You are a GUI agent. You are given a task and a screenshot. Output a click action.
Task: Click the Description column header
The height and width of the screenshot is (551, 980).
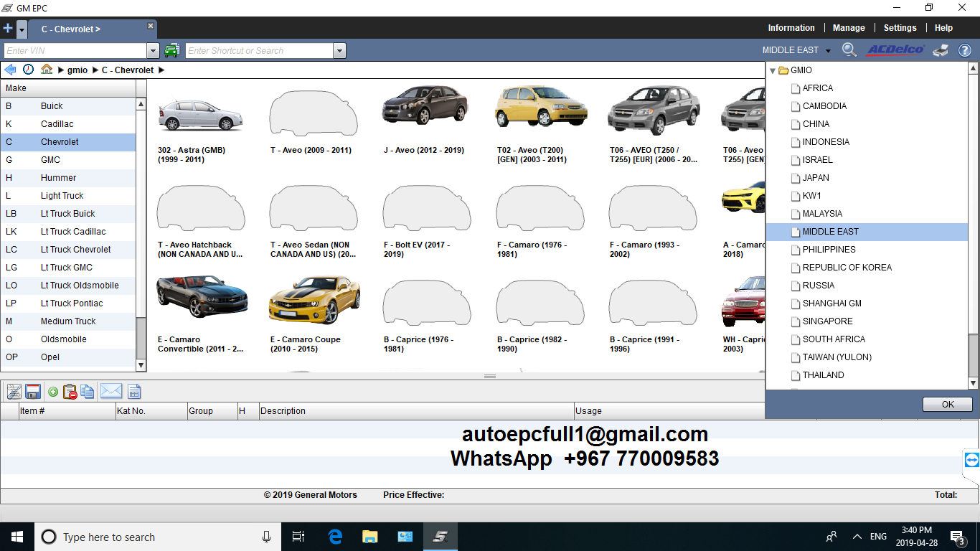(x=416, y=411)
